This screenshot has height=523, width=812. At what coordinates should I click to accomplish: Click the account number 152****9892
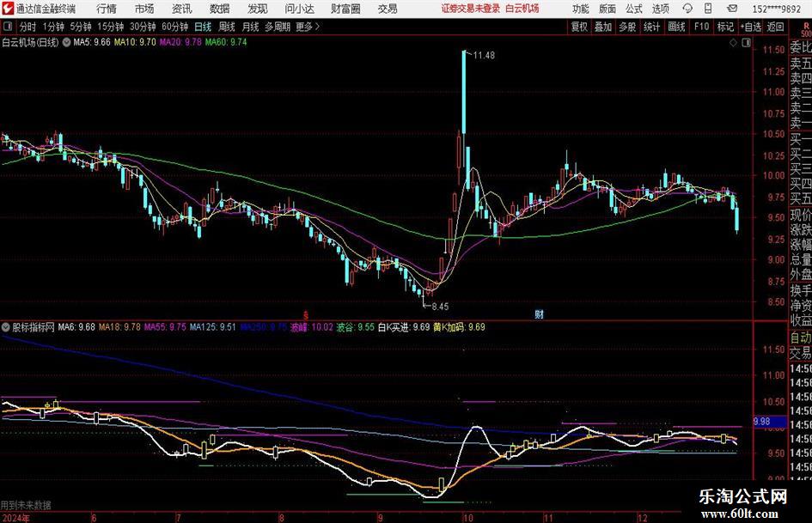(776, 9)
